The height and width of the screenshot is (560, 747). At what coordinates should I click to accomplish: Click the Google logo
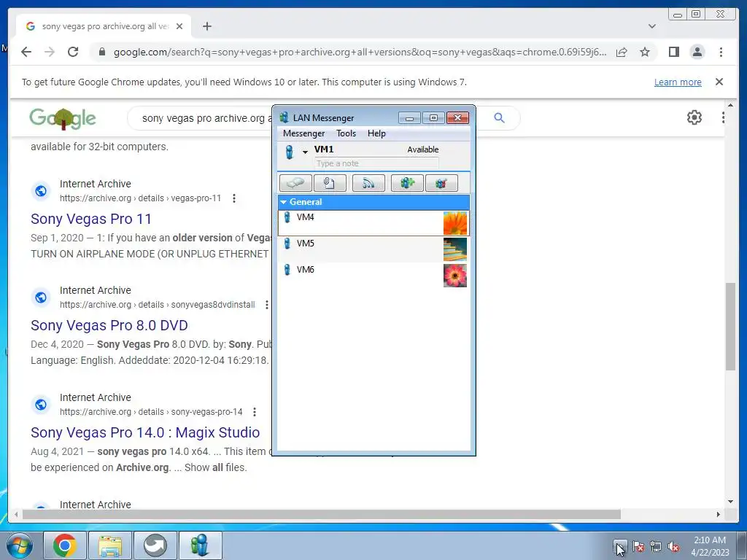coord(63,119)
